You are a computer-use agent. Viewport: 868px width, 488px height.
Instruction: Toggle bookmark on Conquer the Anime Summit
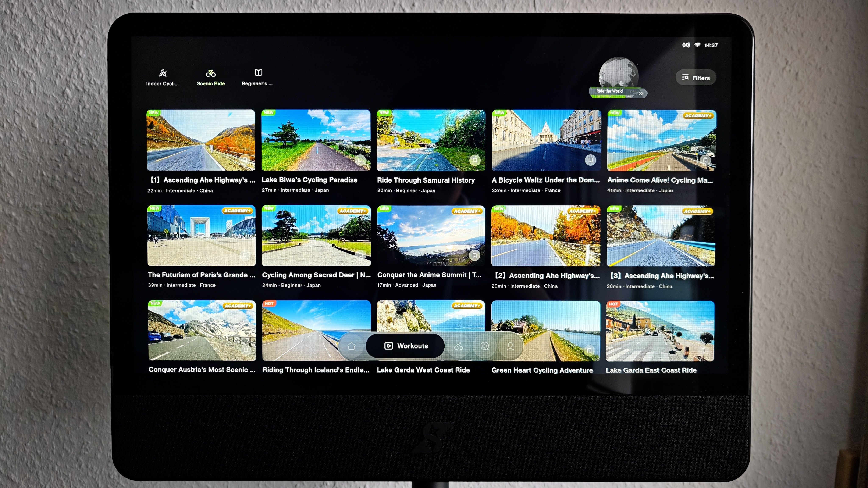tap(474, 255)
